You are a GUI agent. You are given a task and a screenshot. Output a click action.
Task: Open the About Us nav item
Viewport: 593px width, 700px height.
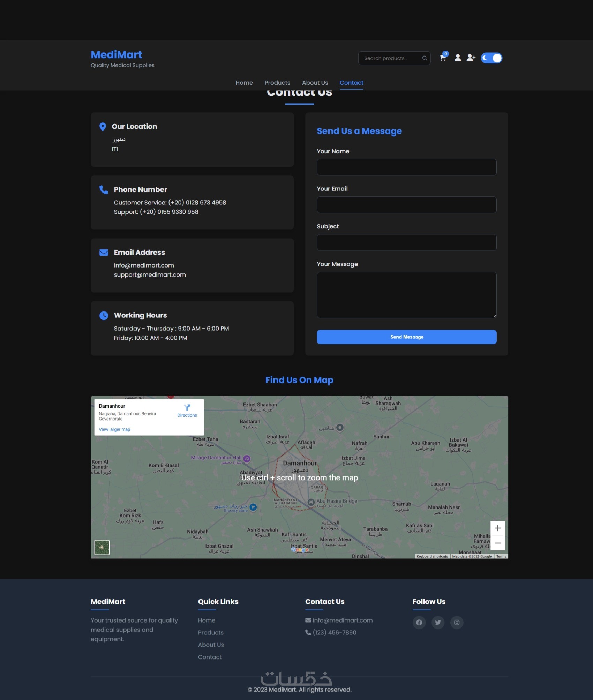[315, 83]
